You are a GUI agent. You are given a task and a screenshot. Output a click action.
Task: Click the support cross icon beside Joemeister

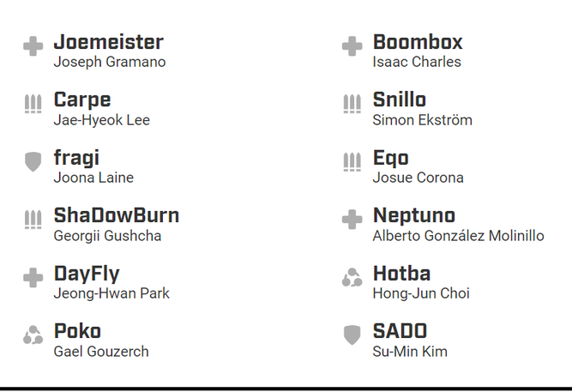point(33,46)
